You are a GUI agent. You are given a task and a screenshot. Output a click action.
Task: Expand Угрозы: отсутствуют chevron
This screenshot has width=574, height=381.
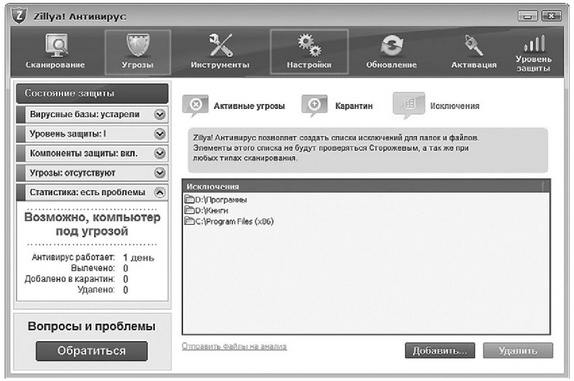click(x=160, y=172)
